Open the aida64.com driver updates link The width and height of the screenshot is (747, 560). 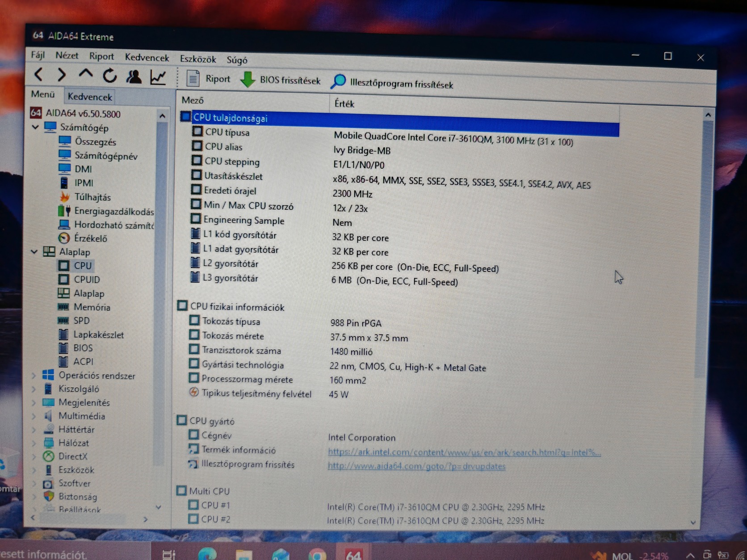[x=416, y=466]
